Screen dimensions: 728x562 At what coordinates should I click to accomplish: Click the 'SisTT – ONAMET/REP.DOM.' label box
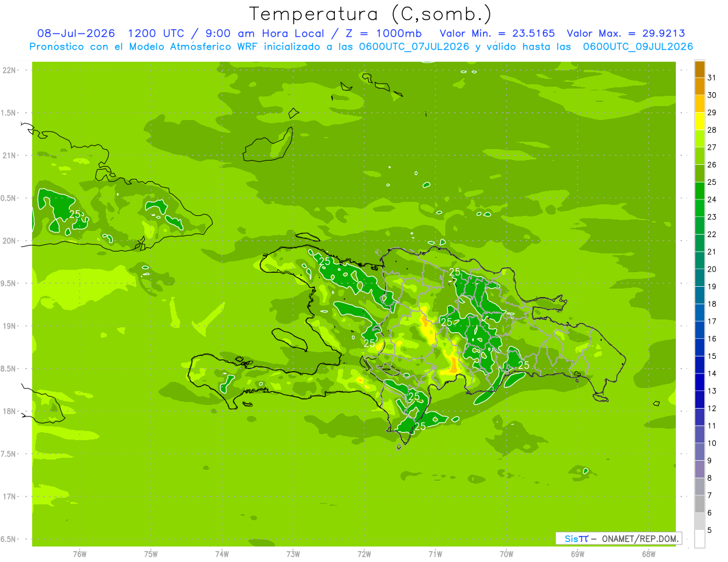[x=618, y=538]
